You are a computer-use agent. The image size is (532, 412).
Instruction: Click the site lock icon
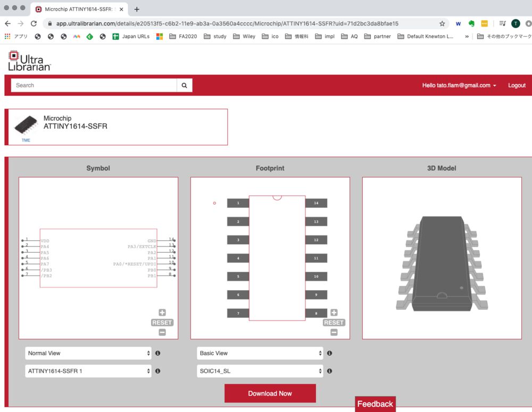click(x=50, y=23)
